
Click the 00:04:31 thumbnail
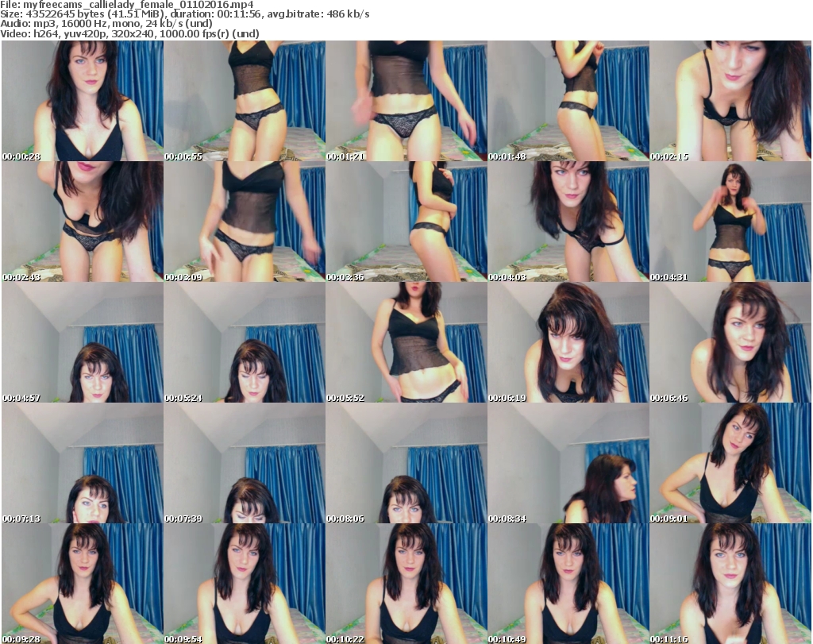pyautogui.click(x=730, y=222)
